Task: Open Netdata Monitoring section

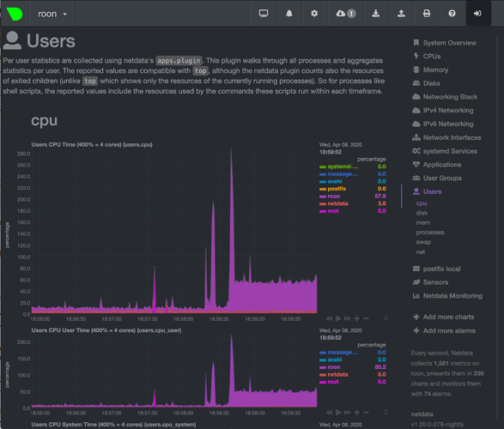Action: pyautogui.click(x=447, y=296)
